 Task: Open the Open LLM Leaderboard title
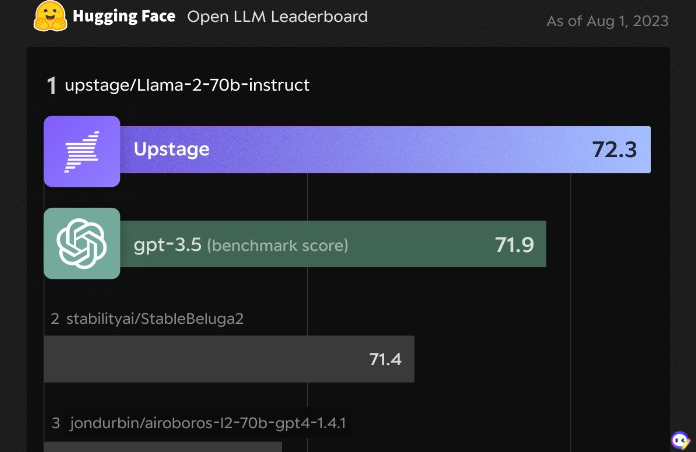(277, 17)
